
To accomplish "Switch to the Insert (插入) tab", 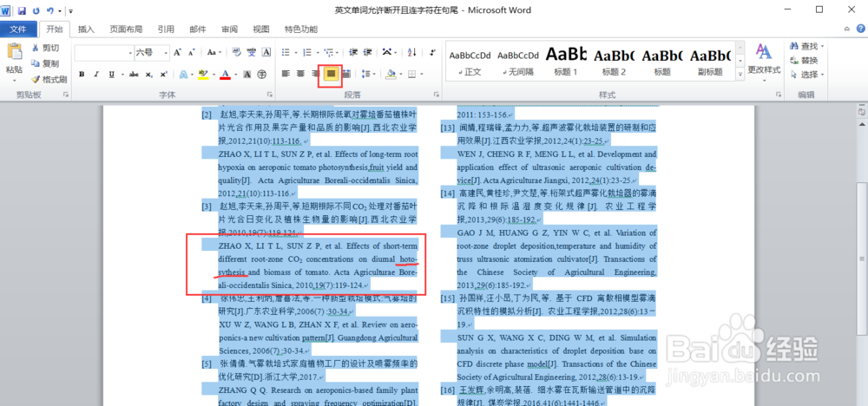I will click(86, 29).
